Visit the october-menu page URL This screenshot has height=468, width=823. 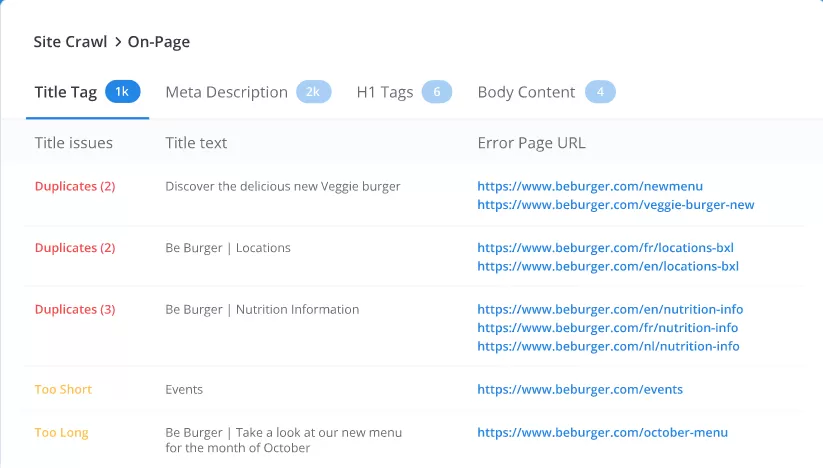(602, 433)
